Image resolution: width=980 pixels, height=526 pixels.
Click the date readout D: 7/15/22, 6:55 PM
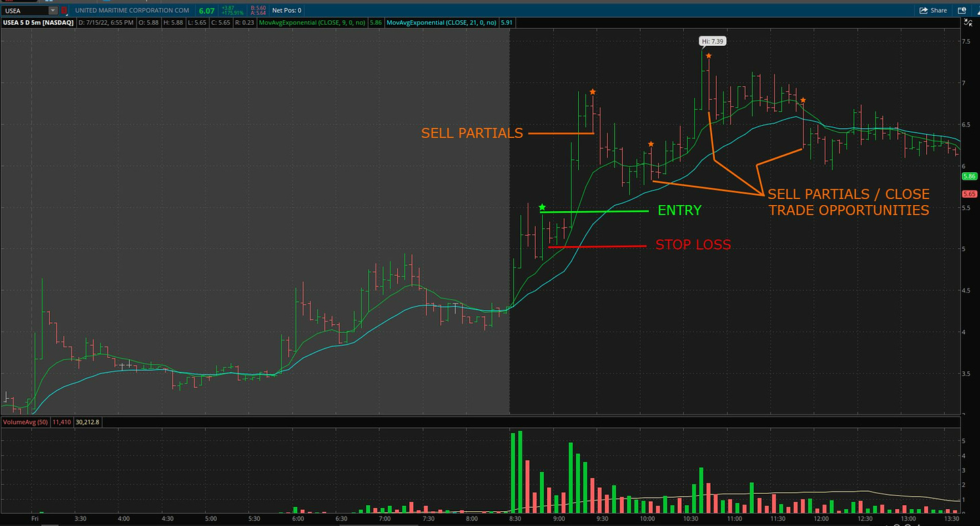(106, 23)
